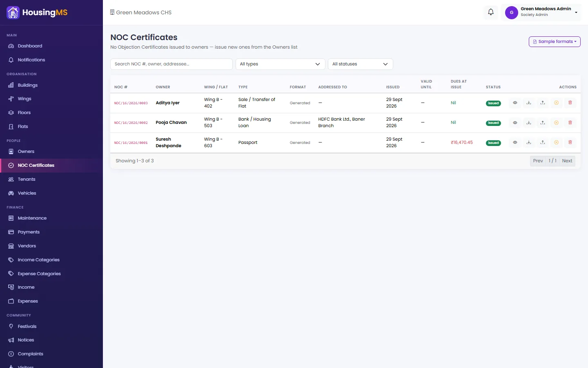Upload signed copy for Pooja Chavan NOC
This screenshot has width=588, height=368.
coord(543,123)
